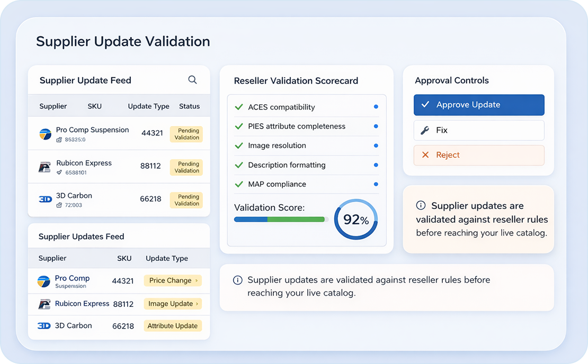Toggle the PIES attribute completeness checkmark
This screenshot has height=364, width=588.
pos(239,126)
